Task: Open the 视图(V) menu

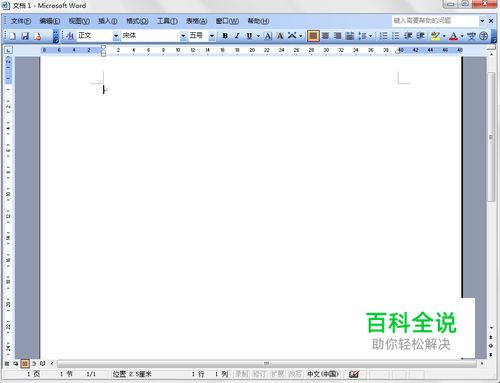Action: pos(79,21)
